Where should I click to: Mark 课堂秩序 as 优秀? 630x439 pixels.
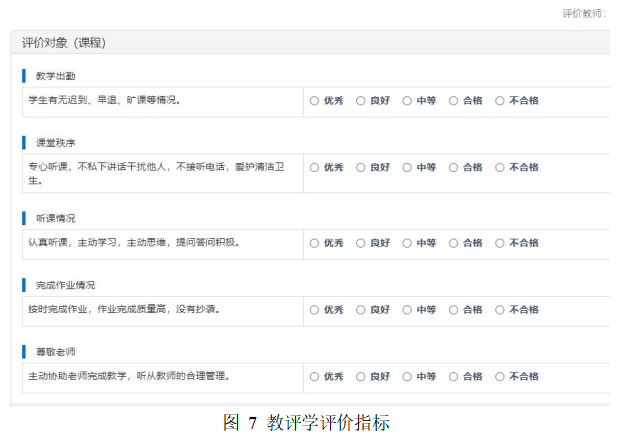tap(314, 168)
